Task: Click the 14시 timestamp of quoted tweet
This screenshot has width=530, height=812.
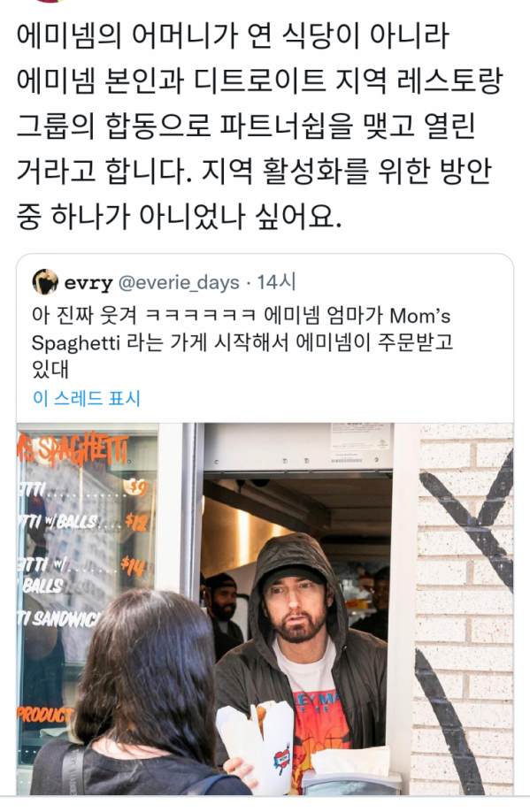Action: coord(277,282)
